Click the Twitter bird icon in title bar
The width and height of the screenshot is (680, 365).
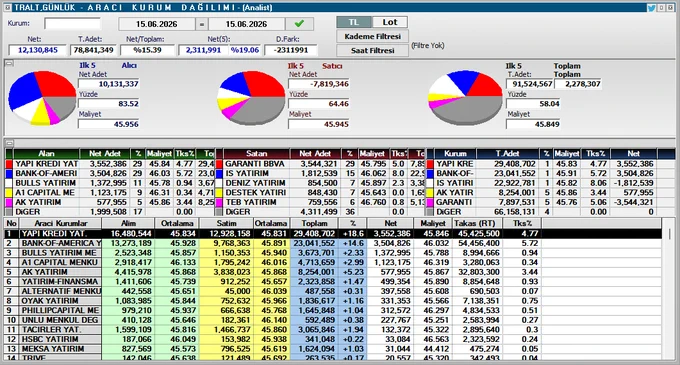click(x=651, y=7)
